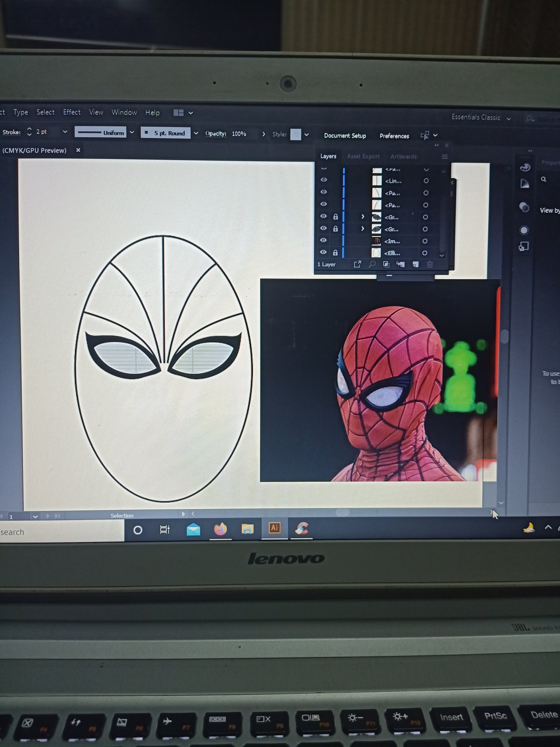Open File Explorer from the taskbar
This screenshot has height=747, width=560.
pyautogui.click(x=248, y=529)
